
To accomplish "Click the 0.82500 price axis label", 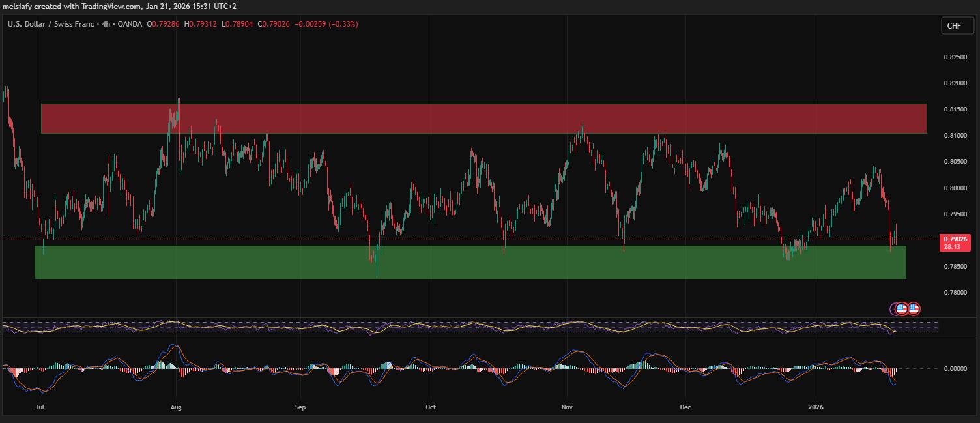I will tap(955, 57).
